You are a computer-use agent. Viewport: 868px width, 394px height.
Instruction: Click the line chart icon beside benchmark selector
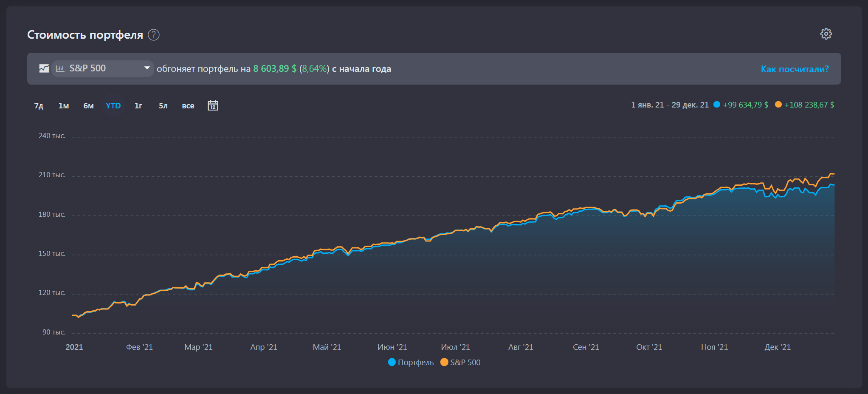44,68
